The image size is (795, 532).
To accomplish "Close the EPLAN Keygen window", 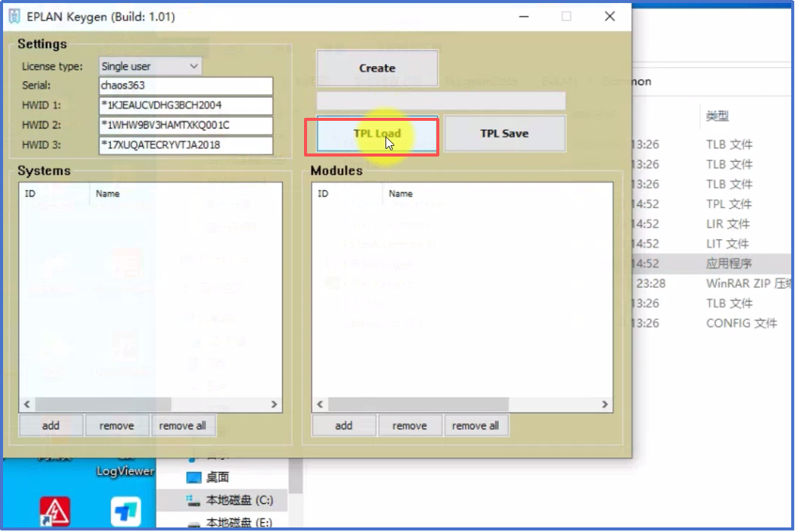I will [x=610, y=17].
